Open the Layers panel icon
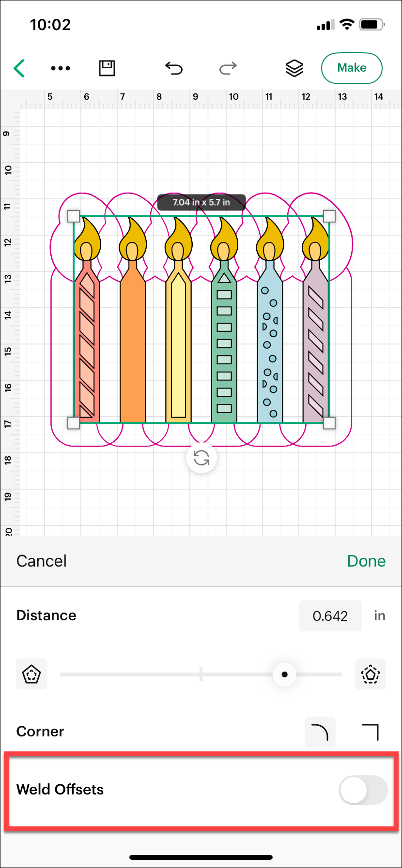The image size is (402, 868). [294, 68]
